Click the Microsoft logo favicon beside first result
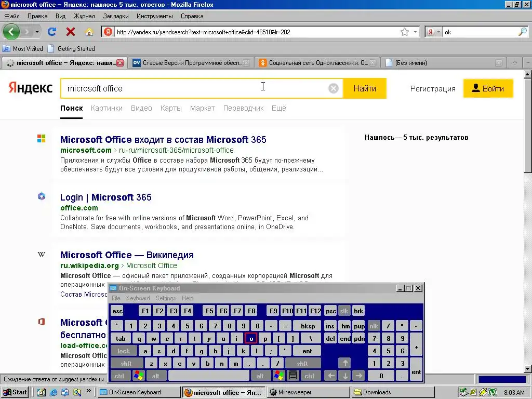This screenshot has width=532, height=399. pos(42,138)
